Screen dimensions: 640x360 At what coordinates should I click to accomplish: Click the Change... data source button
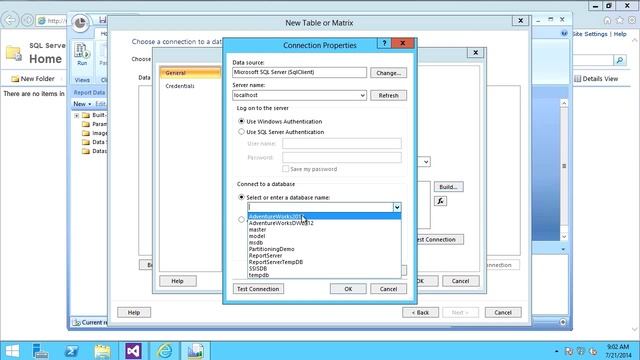[x=388, y=73]
